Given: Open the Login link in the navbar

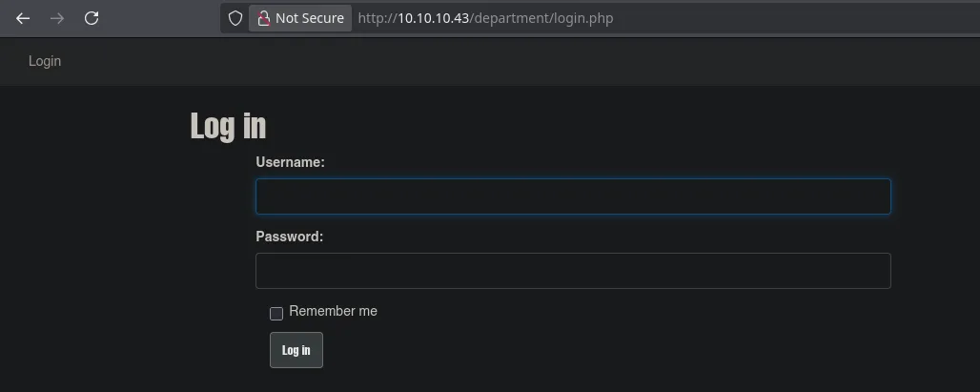Looking at the screenshot, I should (x=45, y=61).
